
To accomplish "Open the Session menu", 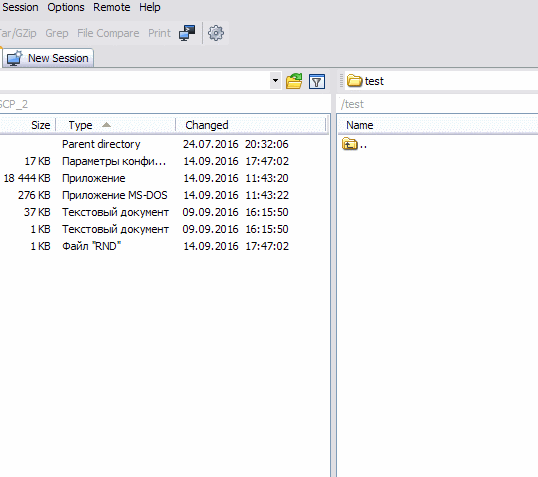I will [x=20, y=7].
